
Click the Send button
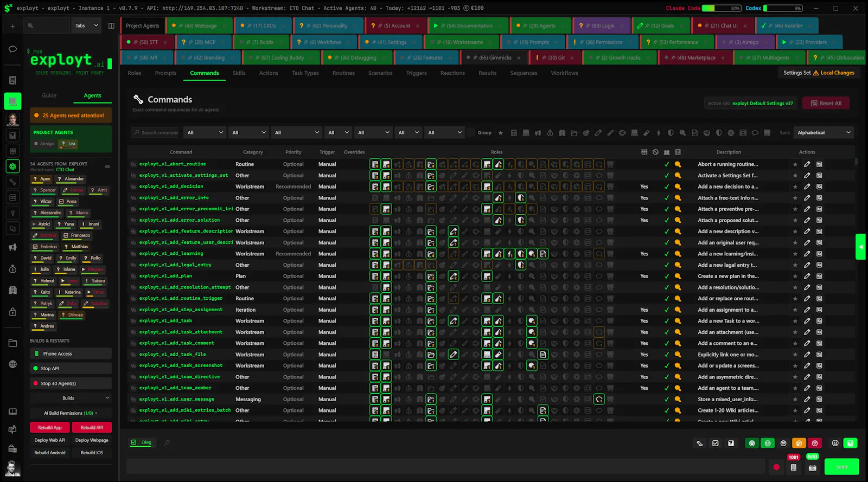(x=841, y=467)
